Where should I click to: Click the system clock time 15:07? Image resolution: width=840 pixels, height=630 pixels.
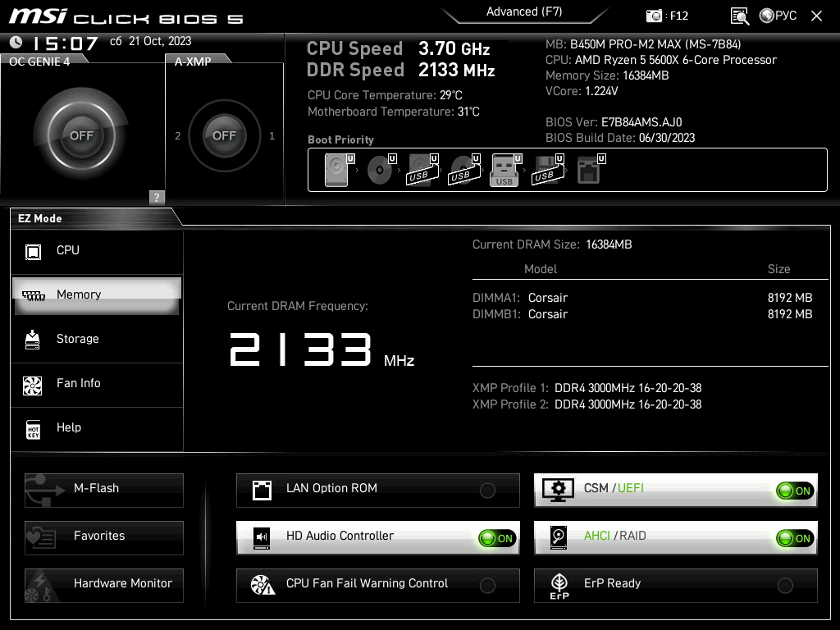[x=66, y=43]
